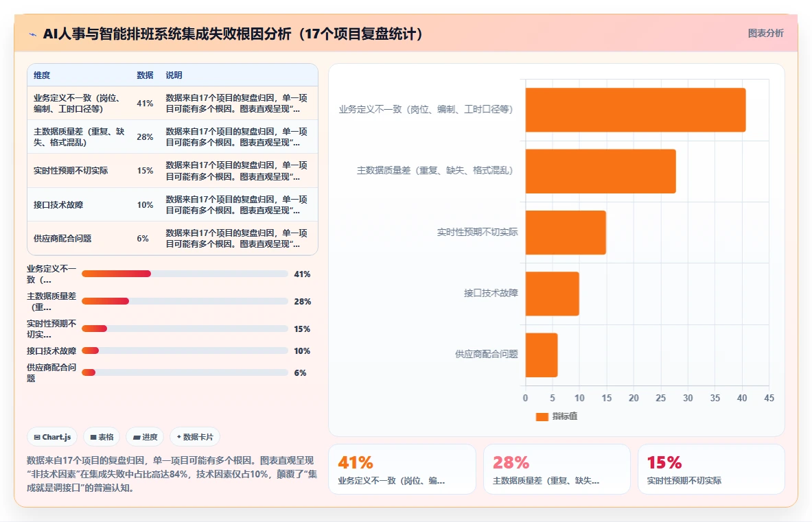The height and width of the screenshot is (522, 812).
Task: Click the 实时性预期不切实际 15% progress bar
Action: 185,329
